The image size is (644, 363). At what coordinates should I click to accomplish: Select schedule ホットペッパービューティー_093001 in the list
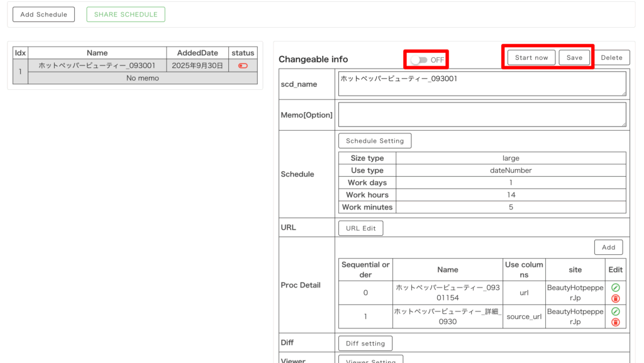tap(97, 65)
